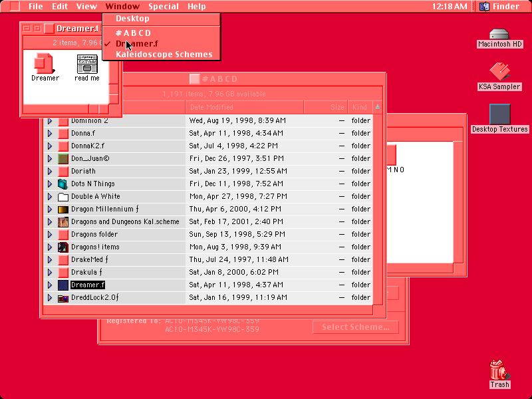Select the highlighted Dreamer.f folder name
This screenshot has height=399, width=532.
88,285
